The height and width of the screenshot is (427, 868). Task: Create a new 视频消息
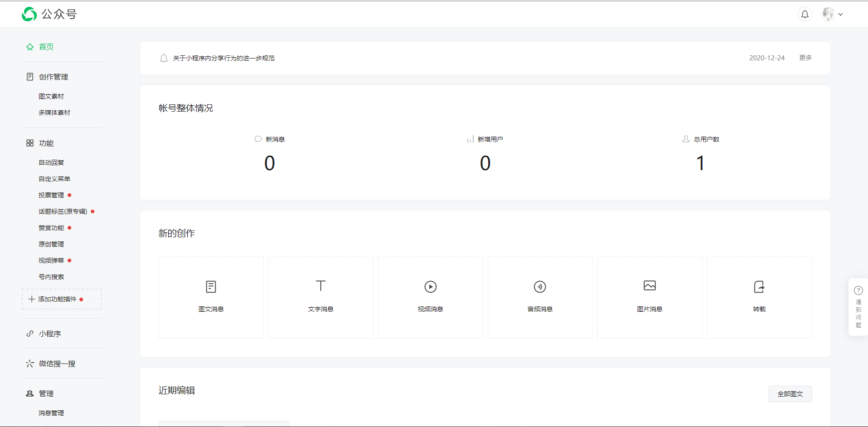point(431,297)
